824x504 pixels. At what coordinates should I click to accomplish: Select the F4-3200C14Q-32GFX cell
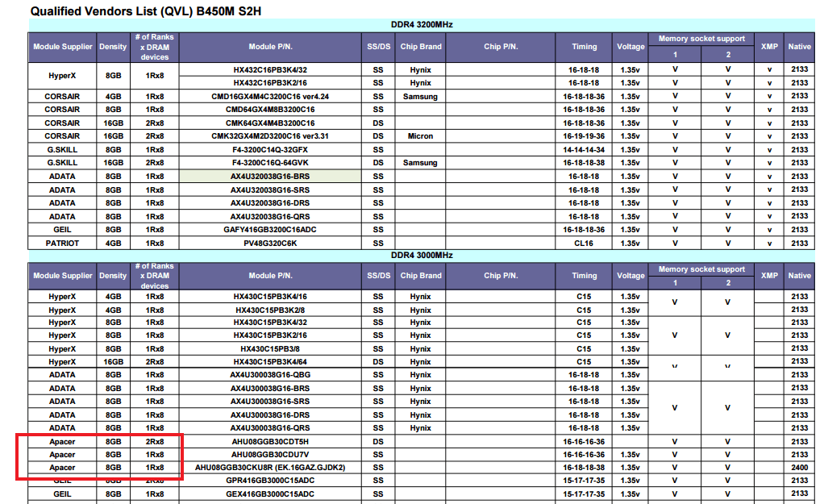click(x=270, y=150)
